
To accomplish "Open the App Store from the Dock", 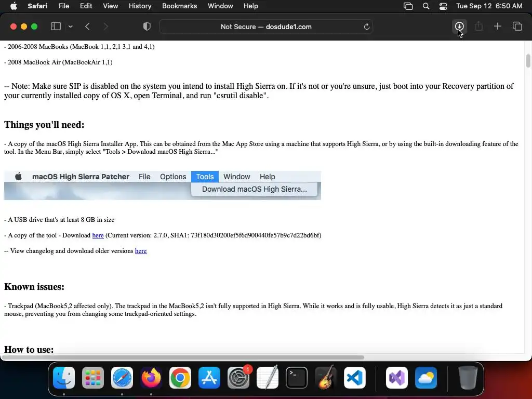I will point(209,378).
